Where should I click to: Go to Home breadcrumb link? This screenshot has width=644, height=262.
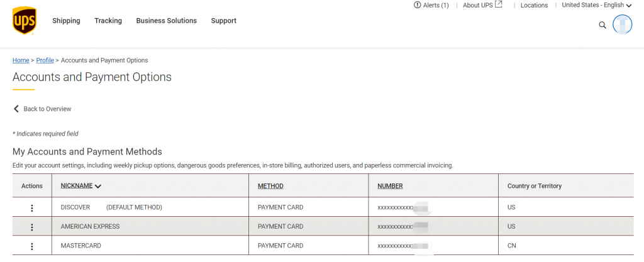21,60
